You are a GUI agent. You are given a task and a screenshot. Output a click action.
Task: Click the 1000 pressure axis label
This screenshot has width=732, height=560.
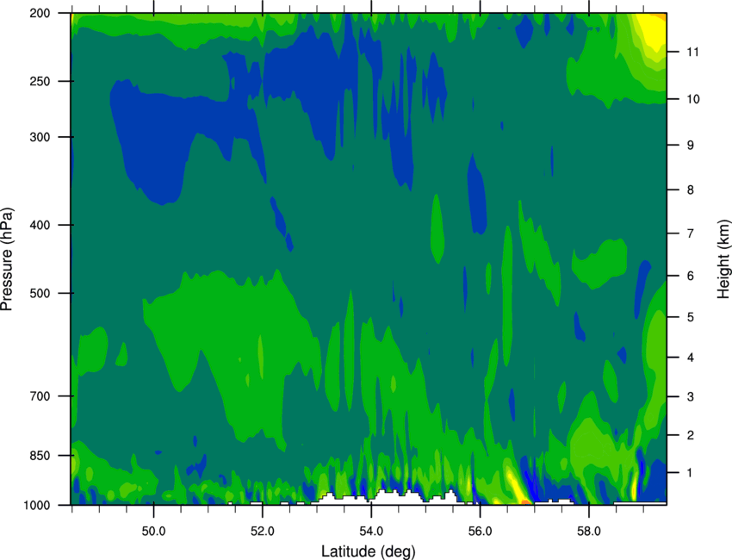tap(36, 505)
